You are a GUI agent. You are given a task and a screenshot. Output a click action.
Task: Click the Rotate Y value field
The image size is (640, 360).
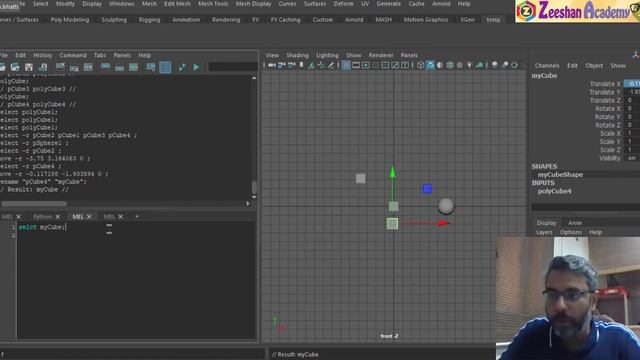pos(632,117)
